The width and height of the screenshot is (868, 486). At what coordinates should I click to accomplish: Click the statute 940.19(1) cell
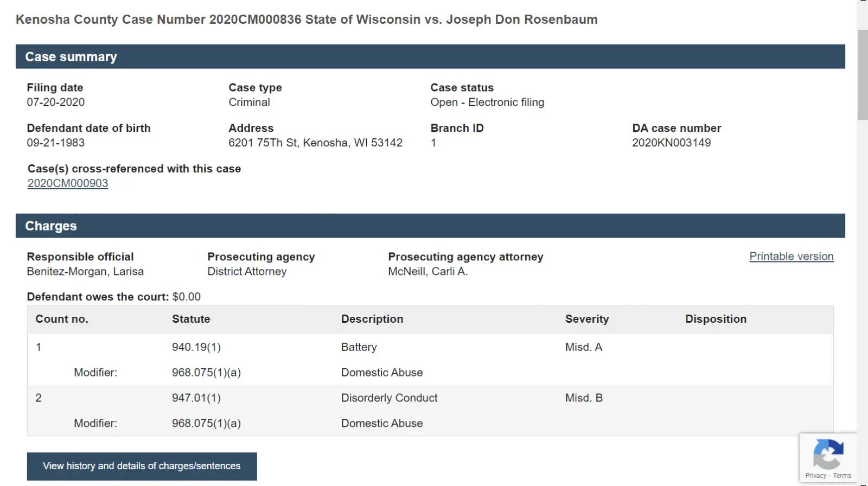pyautogui.click(x=196, y=347)
